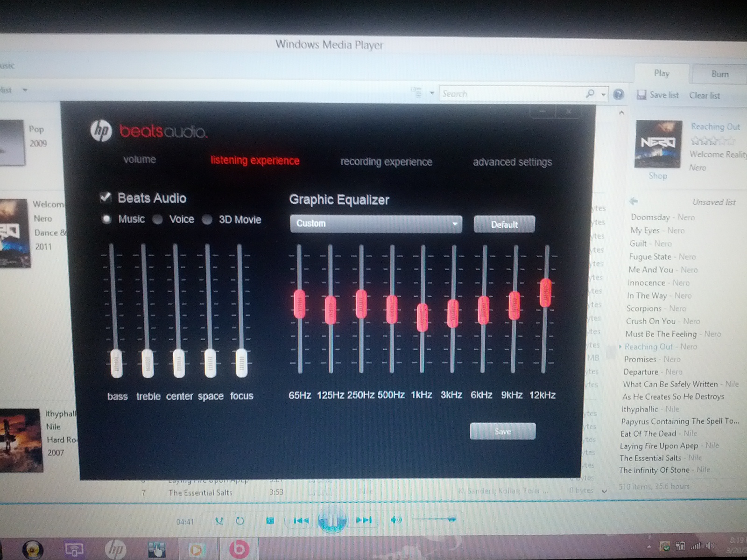Skip to the previous track
The image size is (747, 560).
pyautogui.click(x=301, y=520)
